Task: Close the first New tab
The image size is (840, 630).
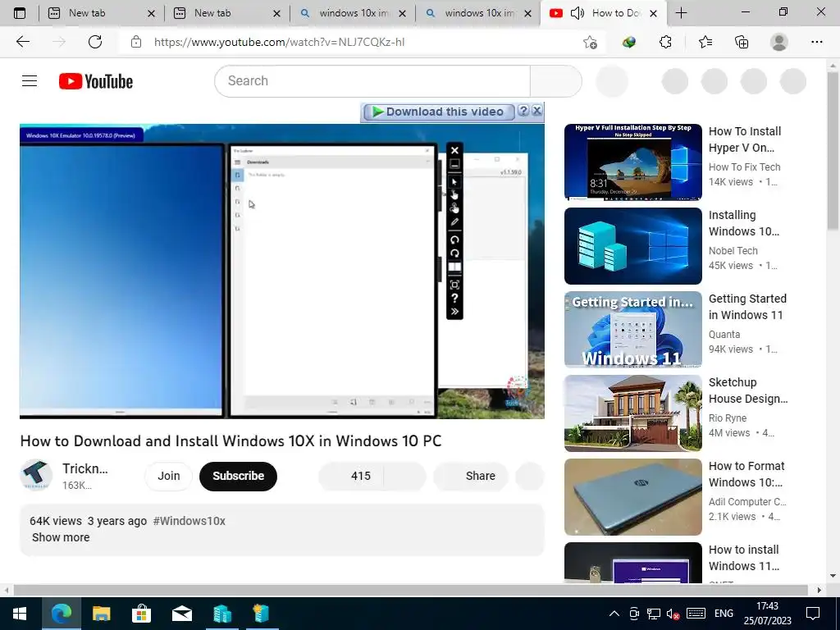Action: tap(151, 13)
